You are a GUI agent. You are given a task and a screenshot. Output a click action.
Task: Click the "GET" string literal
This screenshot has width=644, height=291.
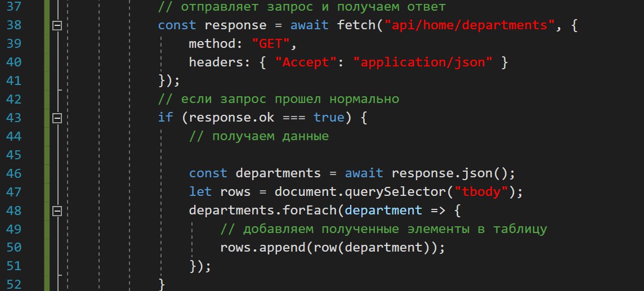tap(270, 44)
